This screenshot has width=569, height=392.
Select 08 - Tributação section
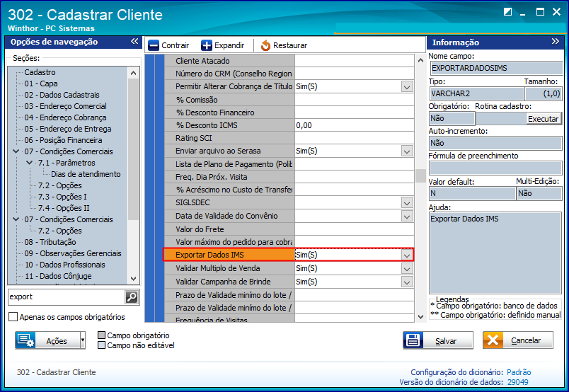[50, 242]
